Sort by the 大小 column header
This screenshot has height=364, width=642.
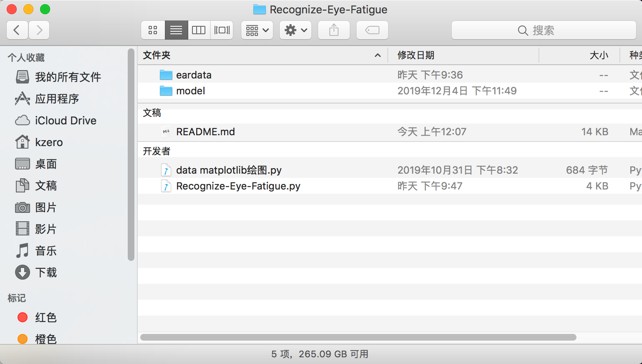click(x=579, y=55)
